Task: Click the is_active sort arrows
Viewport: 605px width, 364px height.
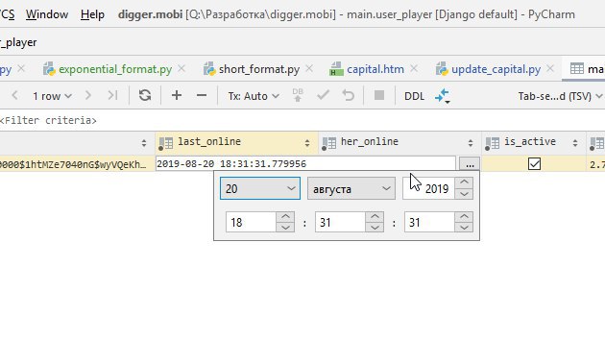Action: (x=575, y=143)
